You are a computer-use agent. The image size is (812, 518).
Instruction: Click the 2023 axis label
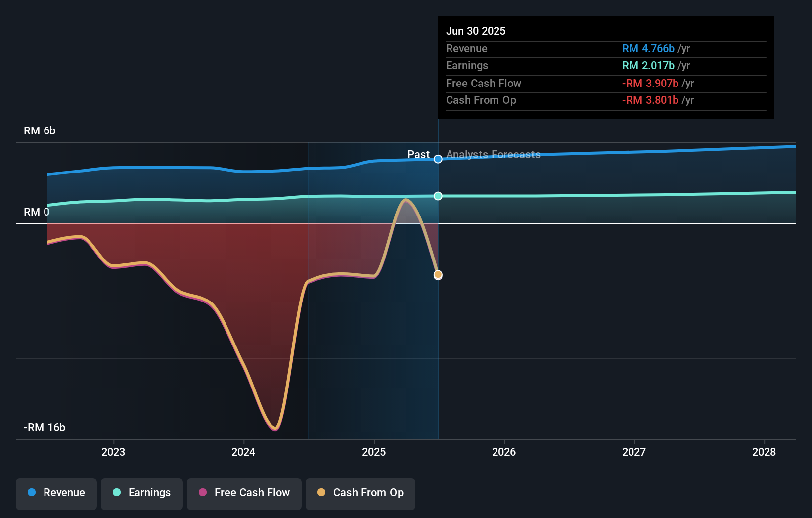tap(113, 452)
